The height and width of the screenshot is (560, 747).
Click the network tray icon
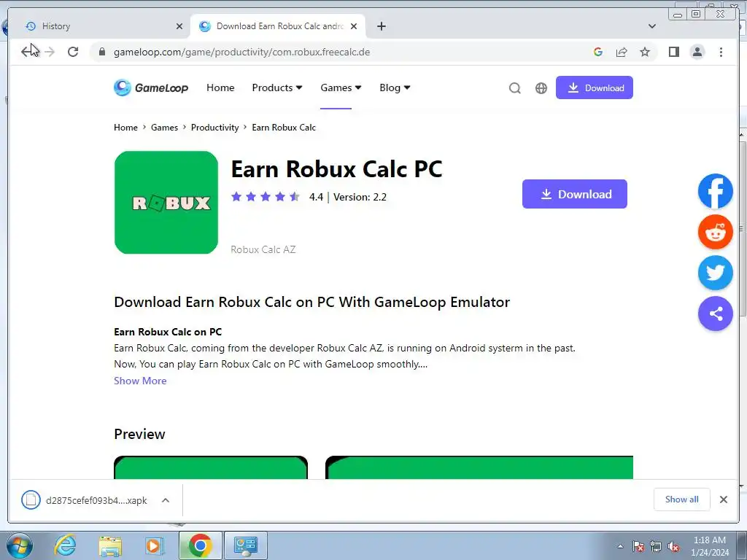coord(656,546)
